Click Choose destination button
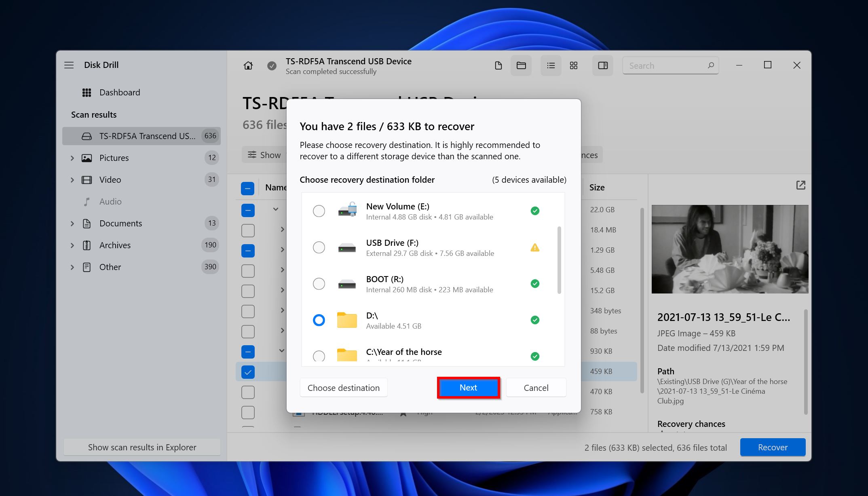 point(343,388)
